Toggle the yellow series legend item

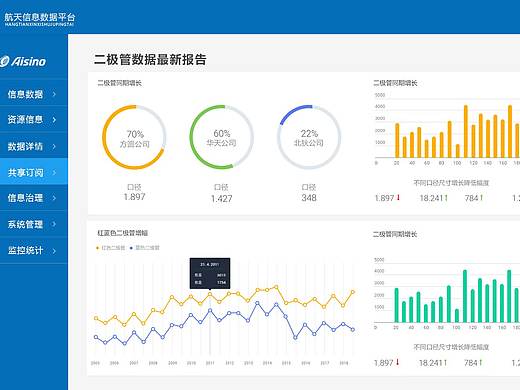point(110,248)
